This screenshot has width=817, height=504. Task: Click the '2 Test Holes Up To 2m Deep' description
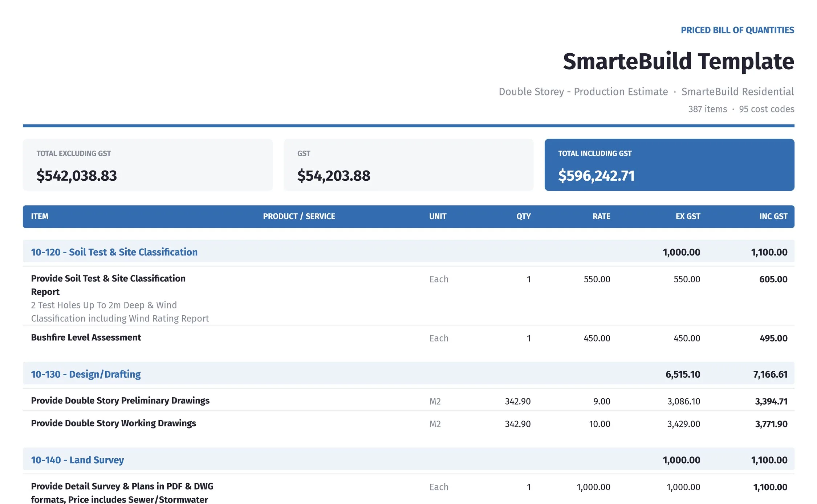120,312
